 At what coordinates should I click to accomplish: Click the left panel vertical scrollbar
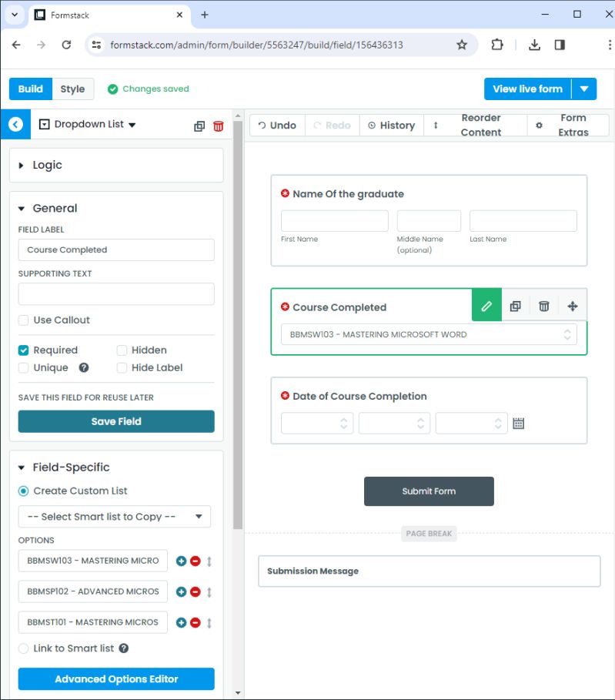[x=238, y=326]
